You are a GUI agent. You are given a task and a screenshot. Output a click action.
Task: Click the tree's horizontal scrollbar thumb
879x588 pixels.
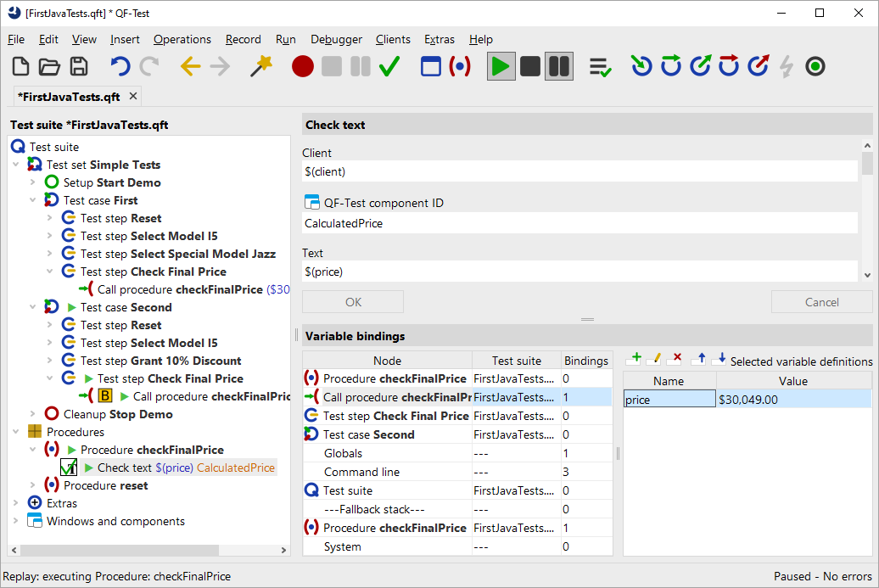tap(120, 550)
